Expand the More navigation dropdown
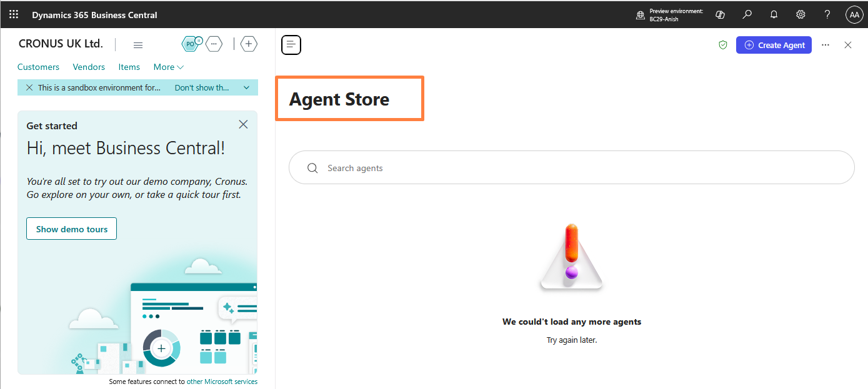 [x=169, y=67]
